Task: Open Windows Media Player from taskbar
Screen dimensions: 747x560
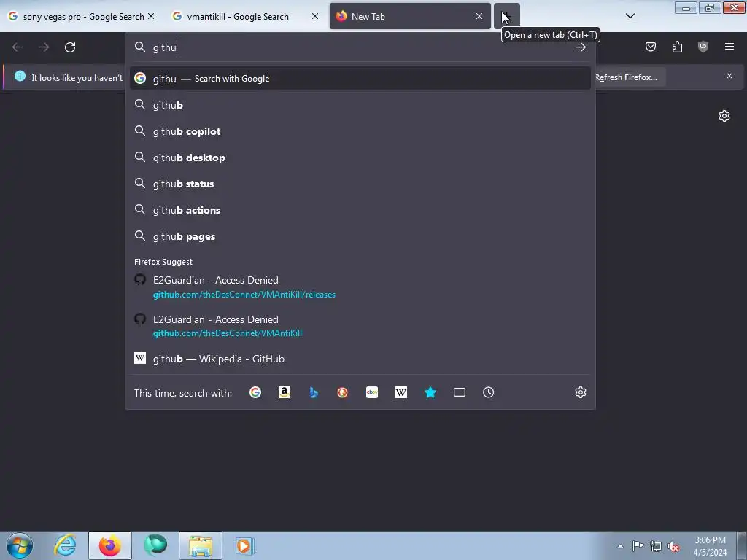Action: 244,545
